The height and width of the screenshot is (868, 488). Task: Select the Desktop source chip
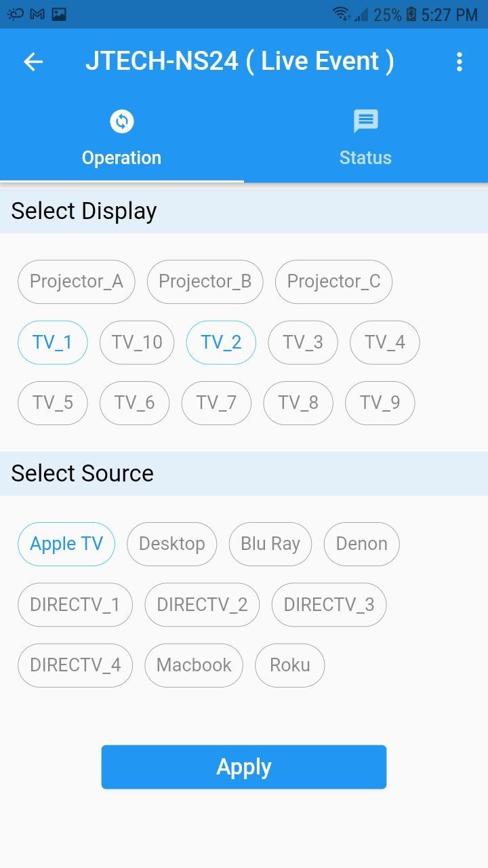171,544
